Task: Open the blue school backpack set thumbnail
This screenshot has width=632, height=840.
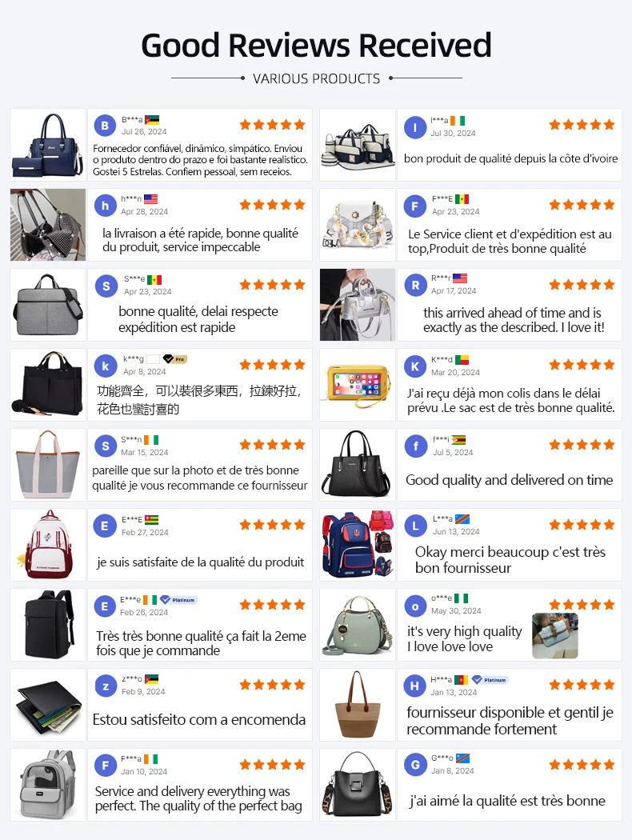Action: tap(358, 545)
